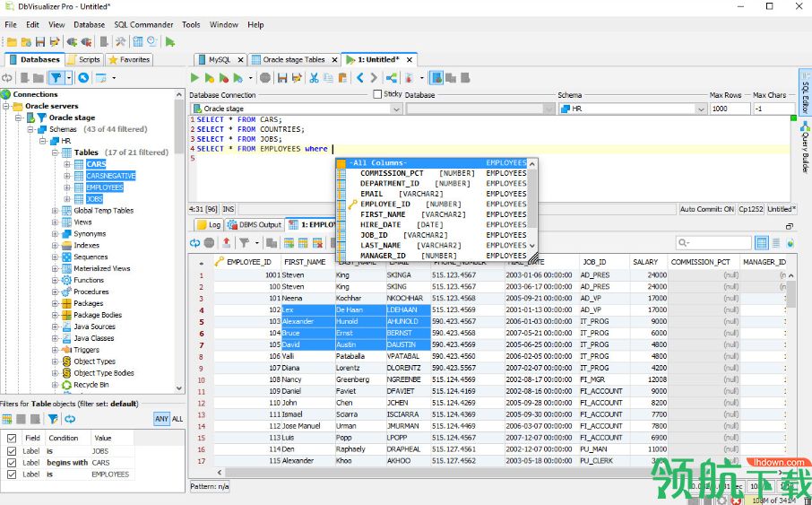
Task: Open the filter funnel dropdown arrow in Databases toolbar
Action: tap(69, 78)
